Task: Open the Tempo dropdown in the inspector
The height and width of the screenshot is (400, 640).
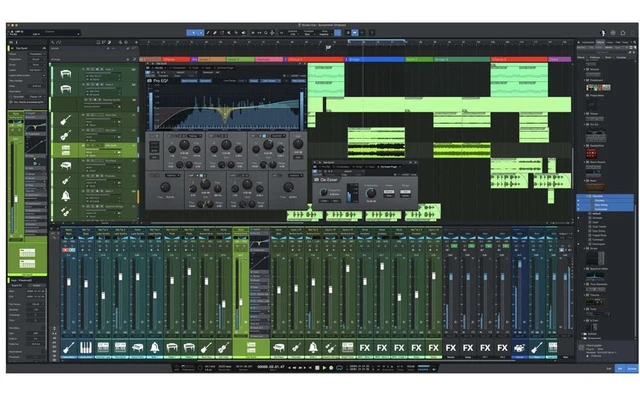Action: coord(36,54)
